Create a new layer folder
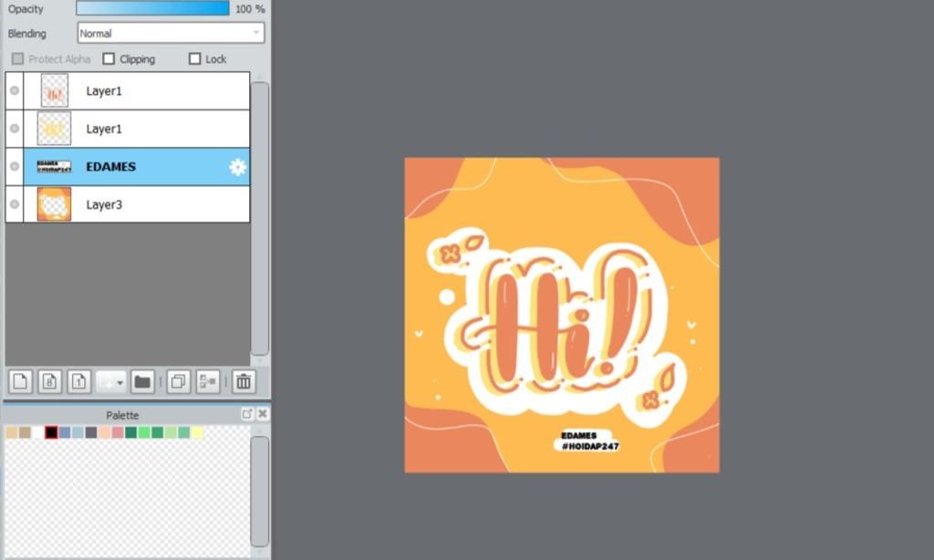Screen dimensions: 934x560 click(142, 382)
